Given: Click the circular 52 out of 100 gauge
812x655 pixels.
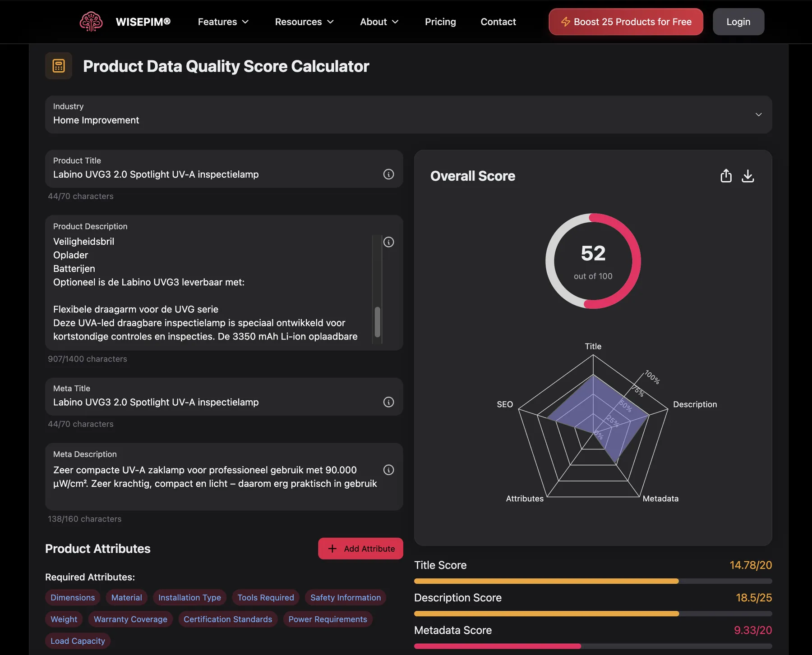Looking at the screenshot, I should click(x=593, y=261).
